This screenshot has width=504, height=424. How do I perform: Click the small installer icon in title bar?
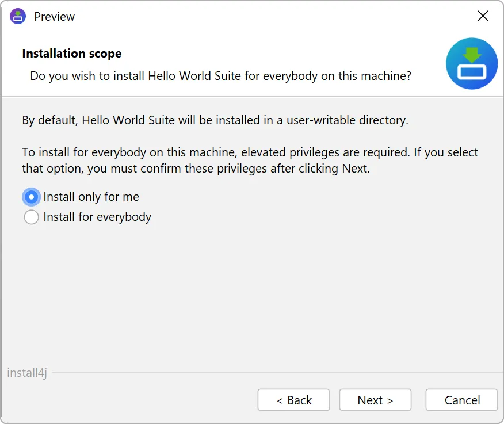pyautogui.click(x=18, y=16)
